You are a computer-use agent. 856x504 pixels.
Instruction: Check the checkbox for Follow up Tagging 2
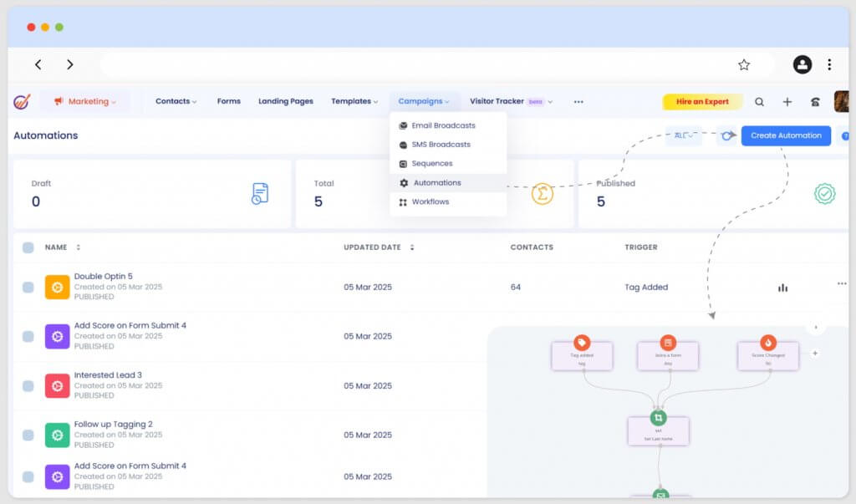pos(28,435)
